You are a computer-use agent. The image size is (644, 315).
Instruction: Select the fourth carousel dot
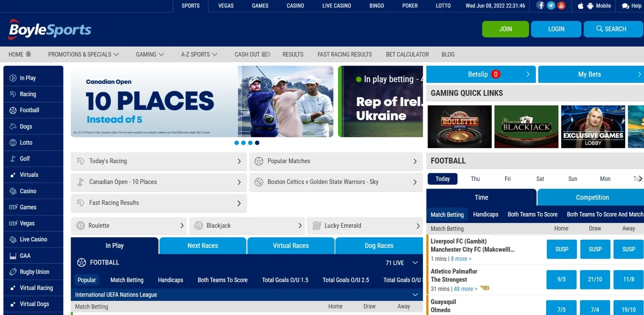(x=257, y=143)
